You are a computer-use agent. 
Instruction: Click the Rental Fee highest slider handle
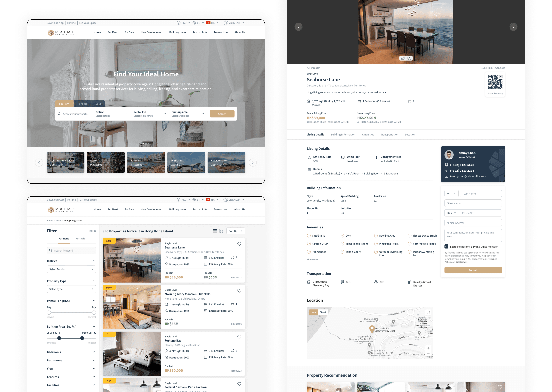tap(94, 313)
